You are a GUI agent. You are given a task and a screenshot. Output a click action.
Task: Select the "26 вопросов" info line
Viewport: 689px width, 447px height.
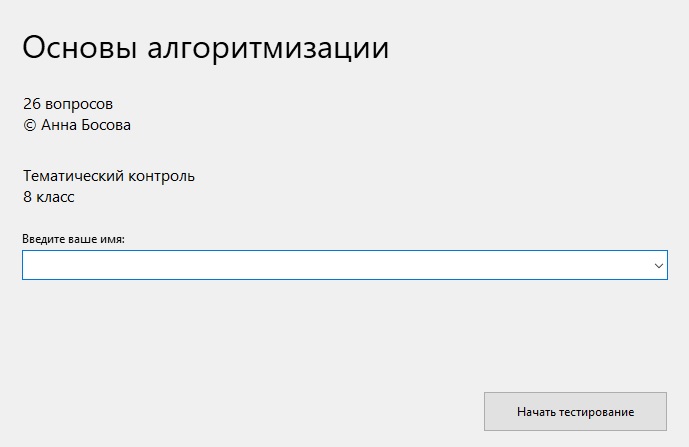[68, 104]
